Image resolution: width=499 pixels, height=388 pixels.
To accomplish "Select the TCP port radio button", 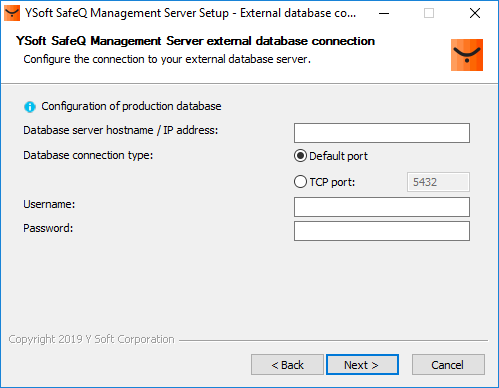I will (x=300, y=182).
